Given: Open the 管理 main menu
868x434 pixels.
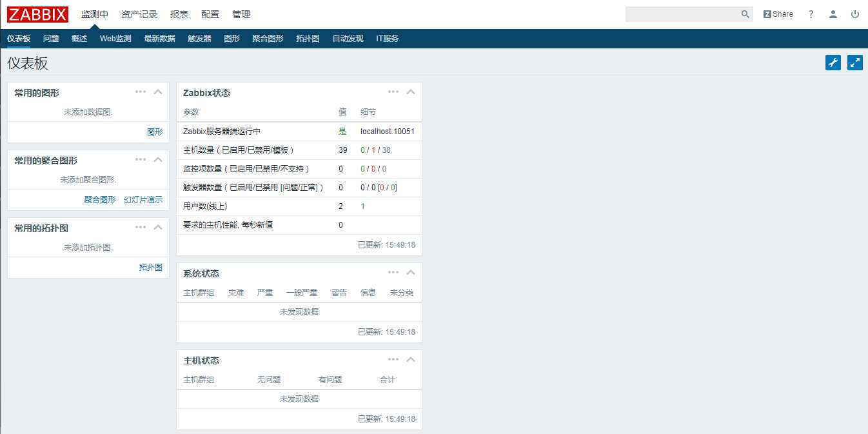Looking at the screenshot, I should click(x=241, y=14).
